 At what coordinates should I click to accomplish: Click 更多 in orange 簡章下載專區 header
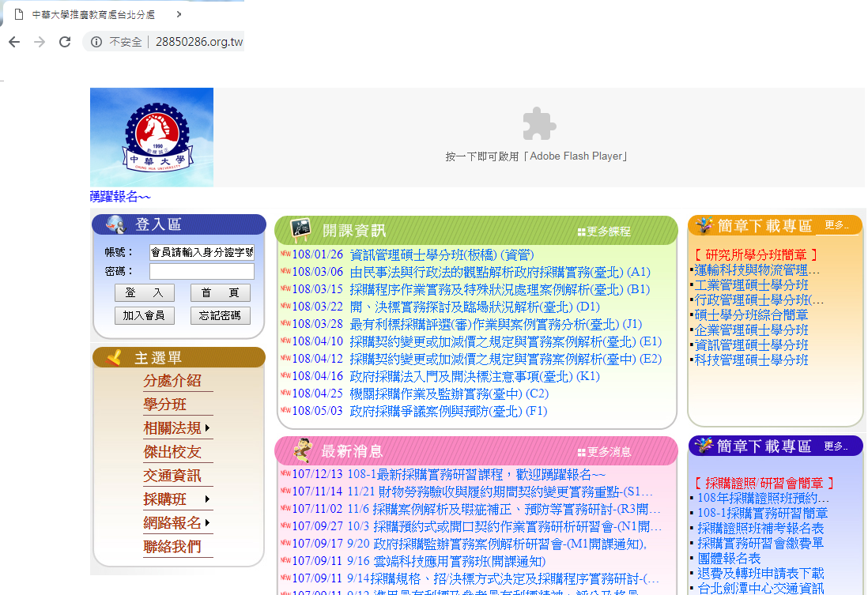click(836, 225)
